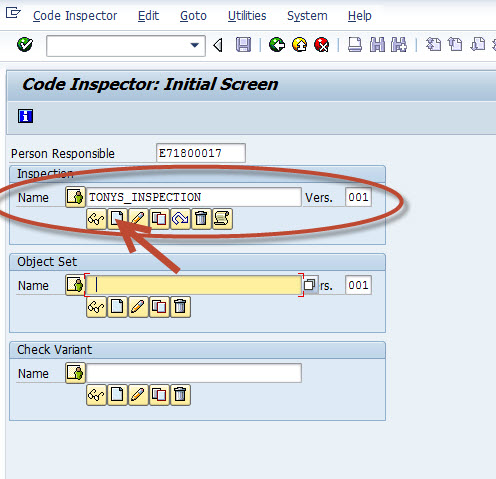Click the Print icon in the toolbar

(355, 45)
